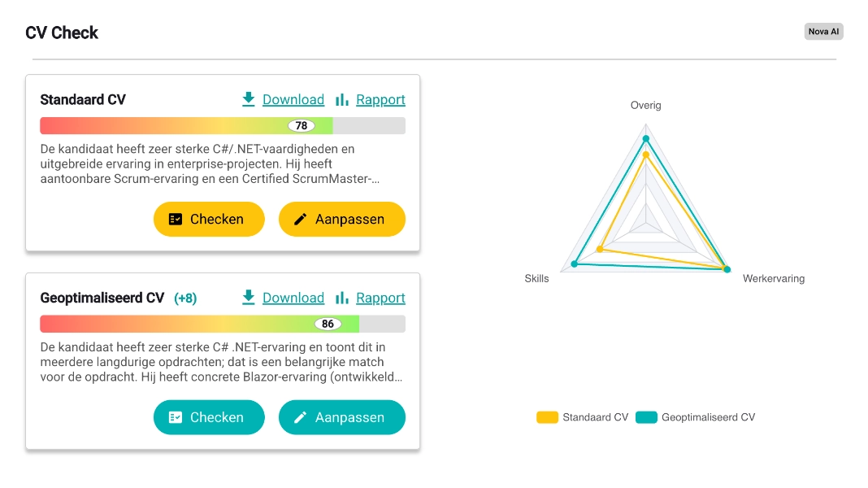Click the bar chart icon for Geoptimaliseerd CV
The image size is (868, 488).
click(342, 298)
